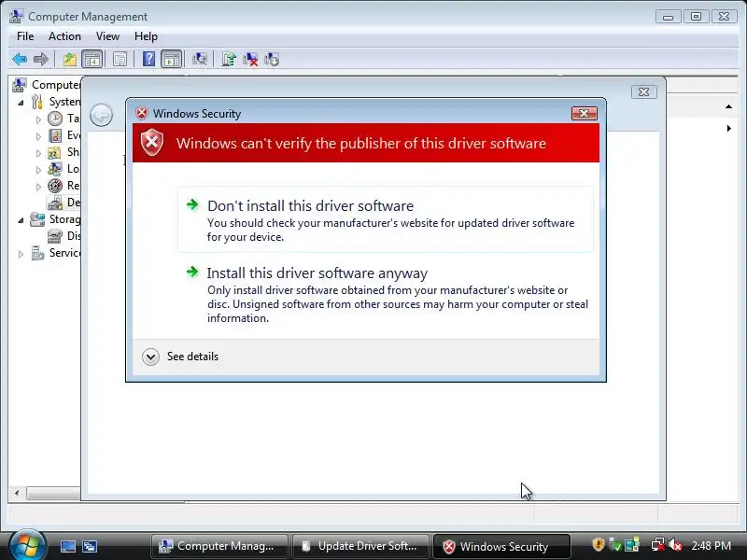Click the blue Help question mark icon

(x=148, y=60)
